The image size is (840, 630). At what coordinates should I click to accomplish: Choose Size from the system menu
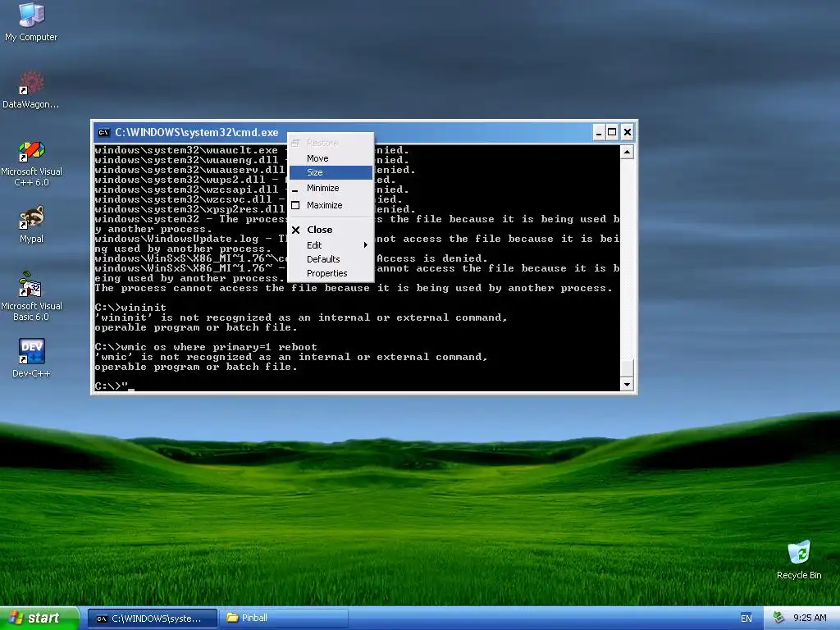point(331,172)
